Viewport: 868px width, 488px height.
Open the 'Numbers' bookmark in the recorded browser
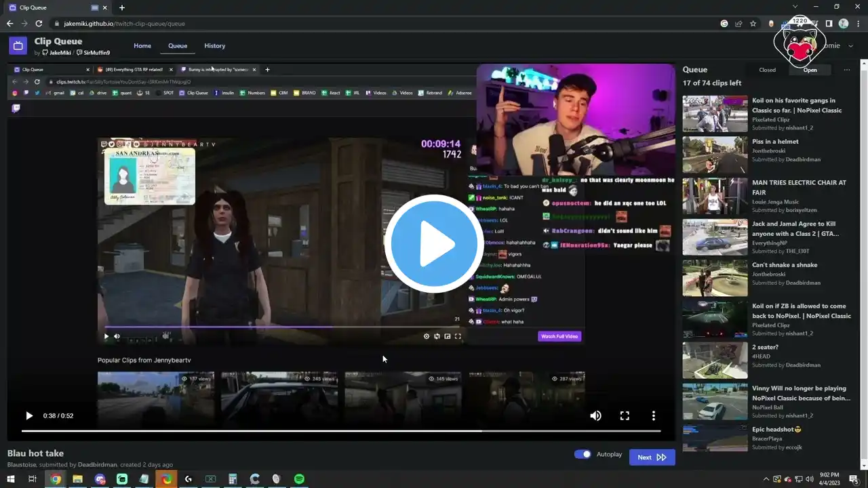click(x=252, y=93)
